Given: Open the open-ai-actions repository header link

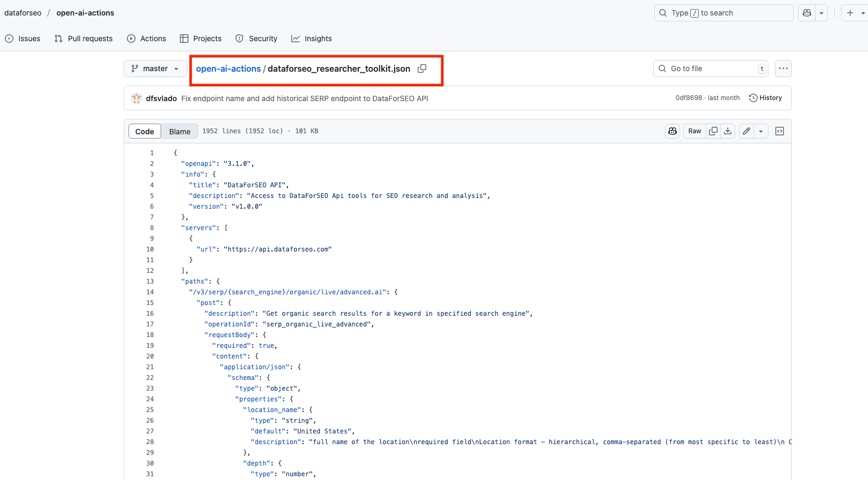Looking at the screenshot, I should click(85, 13).
